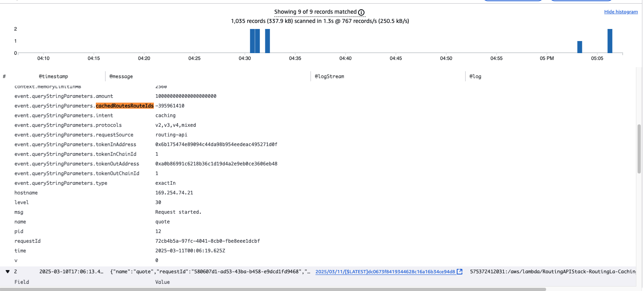Open the 2025/03/11 [$LATEST] log stream link

tap(385, 272)
